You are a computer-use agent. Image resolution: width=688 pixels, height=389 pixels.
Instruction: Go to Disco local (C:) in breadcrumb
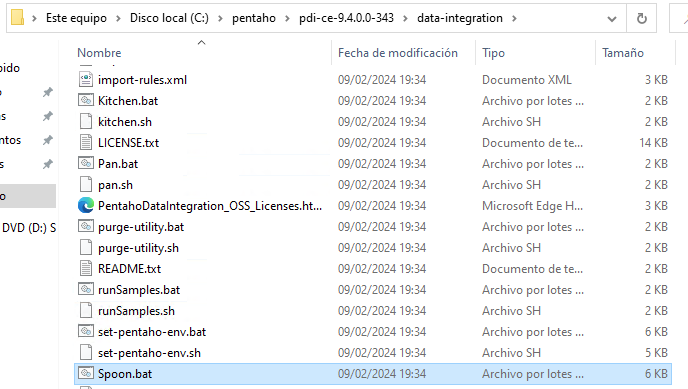[169, 18]
